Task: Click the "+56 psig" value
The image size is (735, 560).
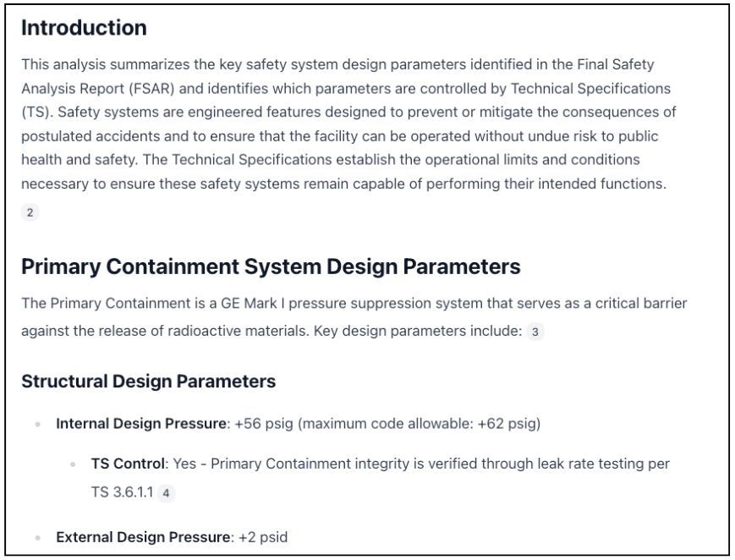Action: (x=266, y=423)
